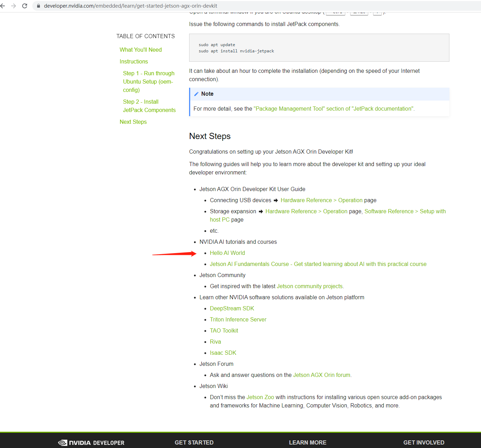Viewport: 481px width, 448px height.
Task: Open the Isaac SDK link
Action: 223,353
